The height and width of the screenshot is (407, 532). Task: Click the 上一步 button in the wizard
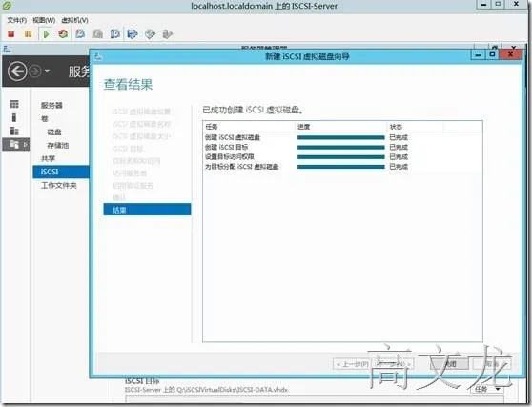[352, 364]
